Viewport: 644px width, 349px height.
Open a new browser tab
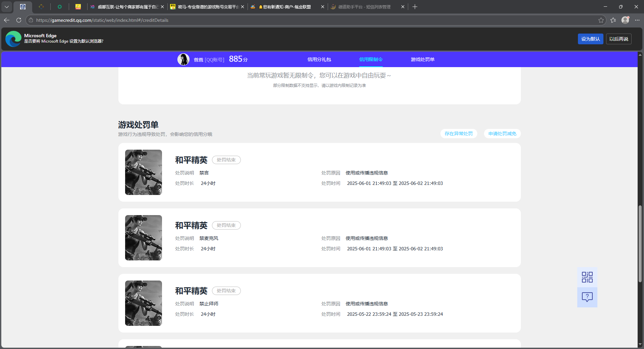tap(415, 7)
